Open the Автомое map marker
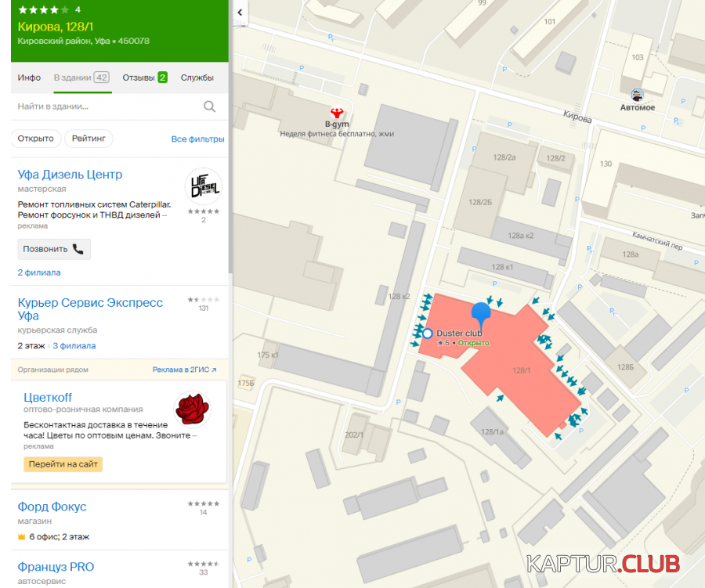The image size is (705, 588). [637, 95]
